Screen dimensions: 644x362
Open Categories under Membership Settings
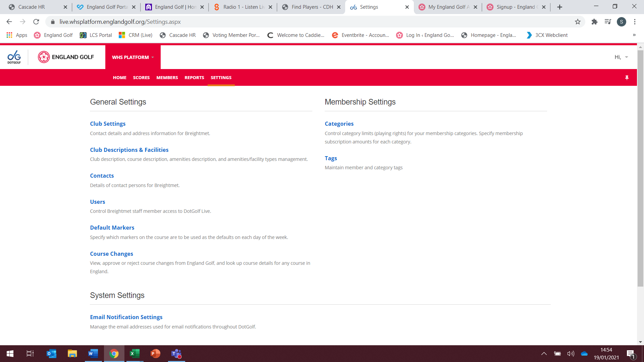tap(339, 124)
